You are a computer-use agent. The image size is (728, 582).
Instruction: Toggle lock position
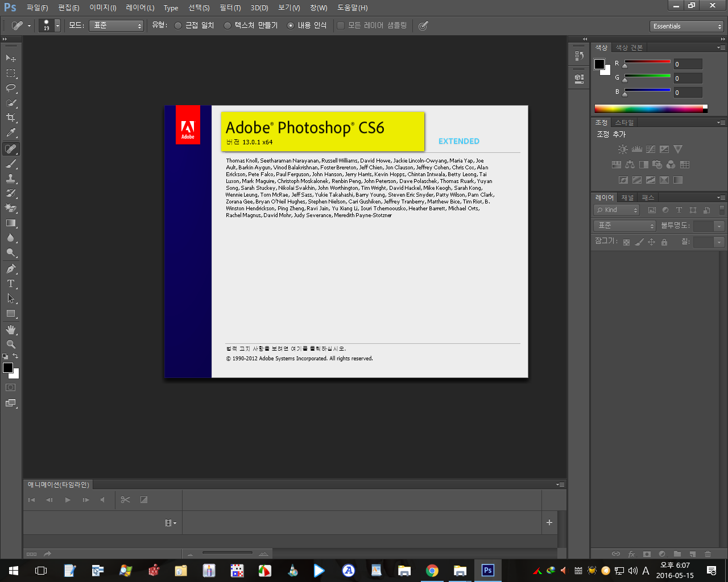651,242
